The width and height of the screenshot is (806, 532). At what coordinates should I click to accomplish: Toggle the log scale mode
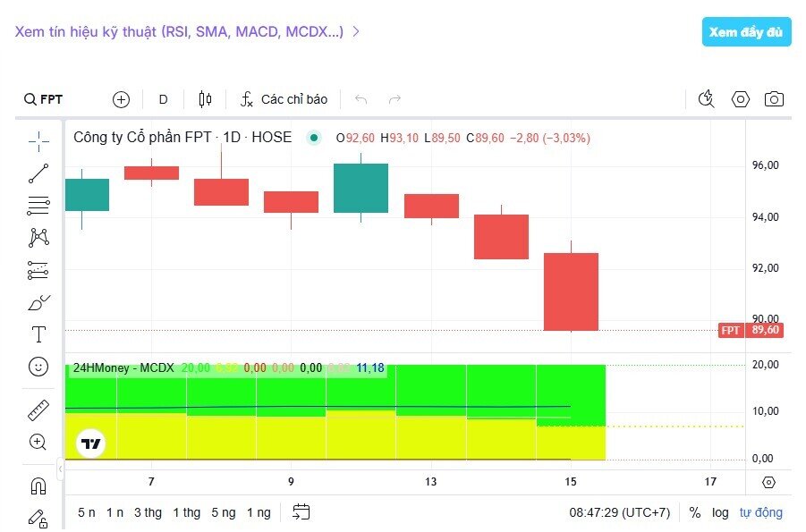(720, 512)
